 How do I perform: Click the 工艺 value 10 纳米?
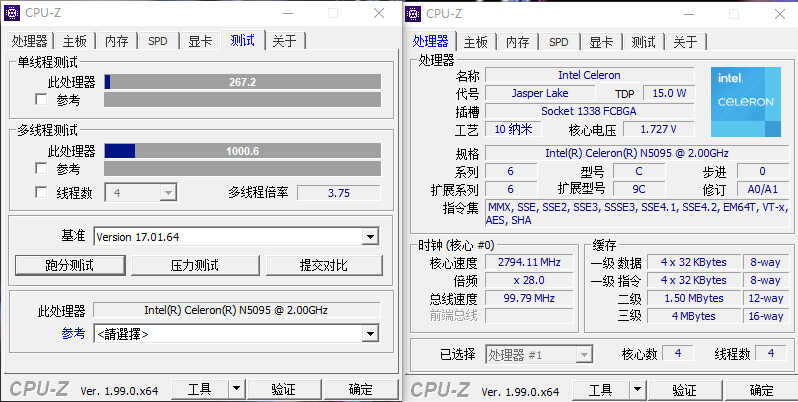coord(513,129)
